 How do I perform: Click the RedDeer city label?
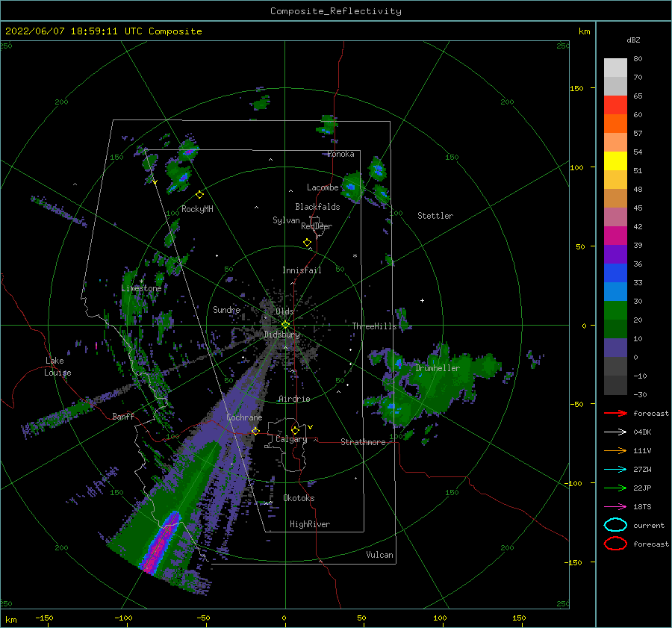317,226
